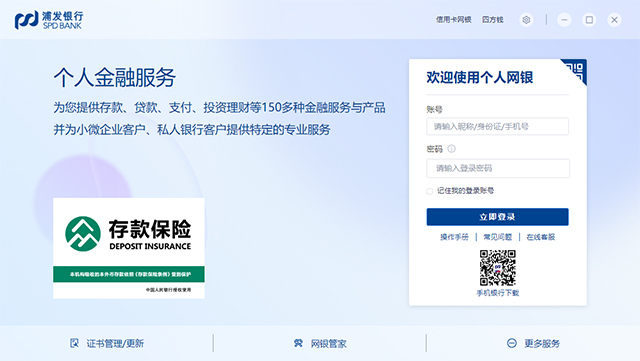Click the 密码 label
The width and height of the screenshot is (640, 361).
(434, 149)
